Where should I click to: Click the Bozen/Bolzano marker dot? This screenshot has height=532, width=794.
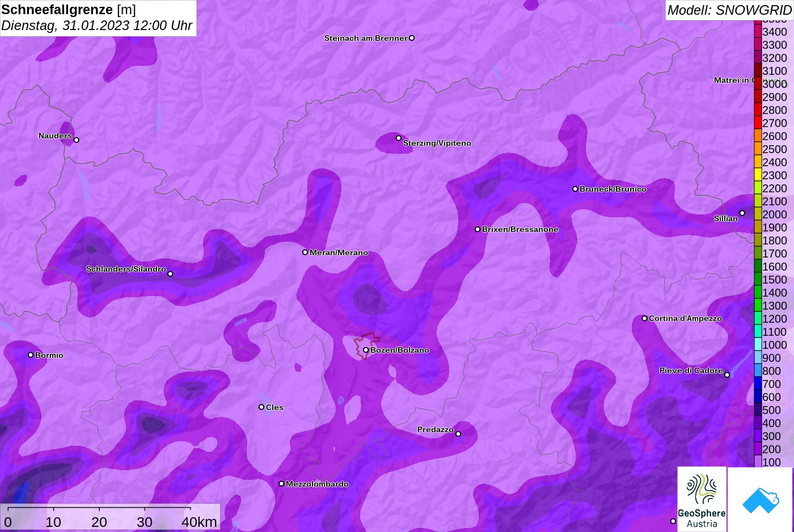click(x=366, y=350)
